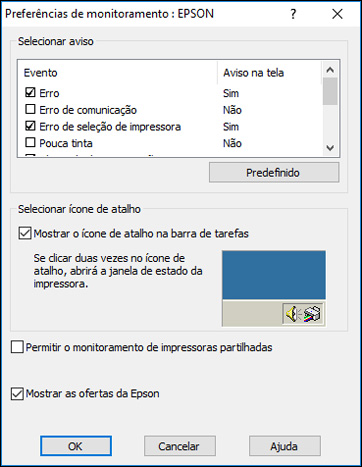This screenshot has height=467, width=362.
Task: Confirm settings with the OK button
Action: (x=76, y=446)
